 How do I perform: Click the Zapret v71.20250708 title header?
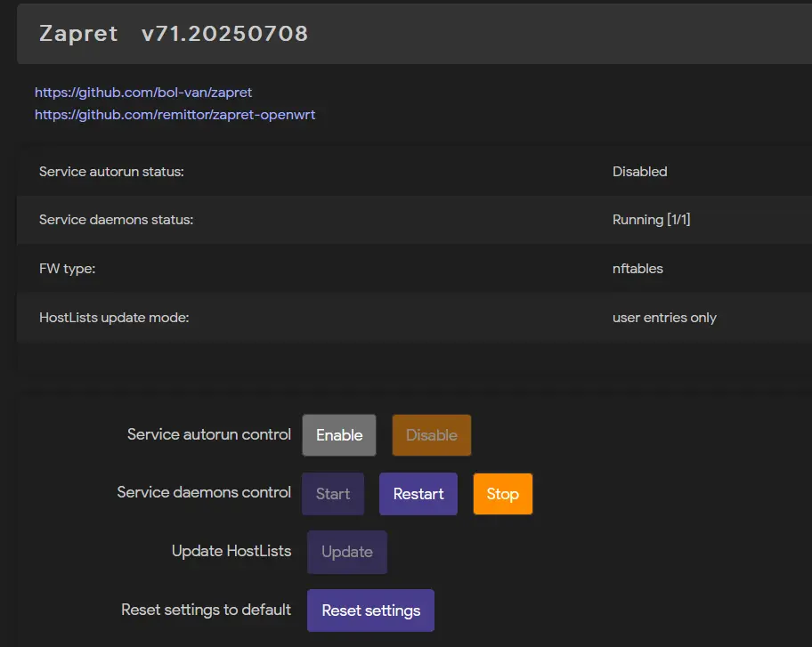pyautogui.click(x=174, y=34)
